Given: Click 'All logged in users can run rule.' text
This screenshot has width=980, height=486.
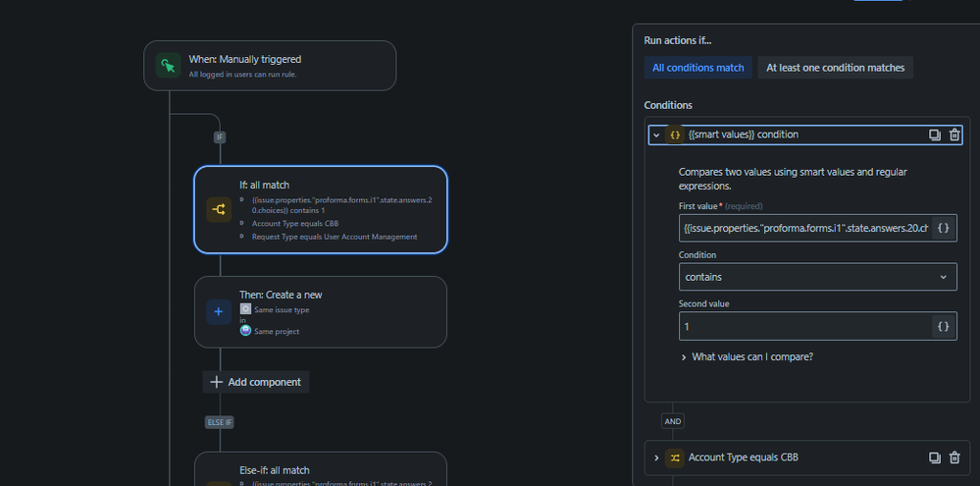Looking at the screenshot, I should click(x=242, y=75).
